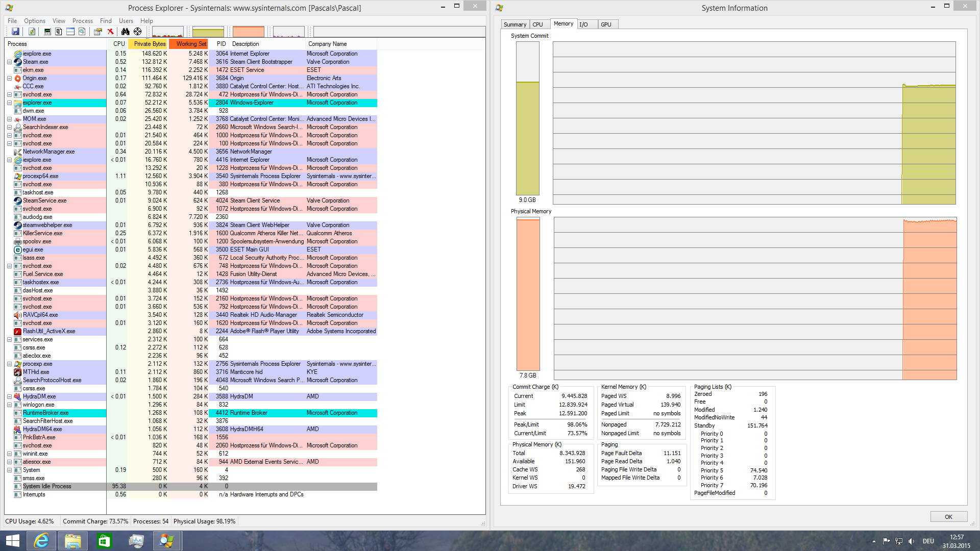Image resolution: width=980 pixels, height=551 pixels.
Task: Click the crosshair Find Window's Process icon
Action: coord(138,32)
